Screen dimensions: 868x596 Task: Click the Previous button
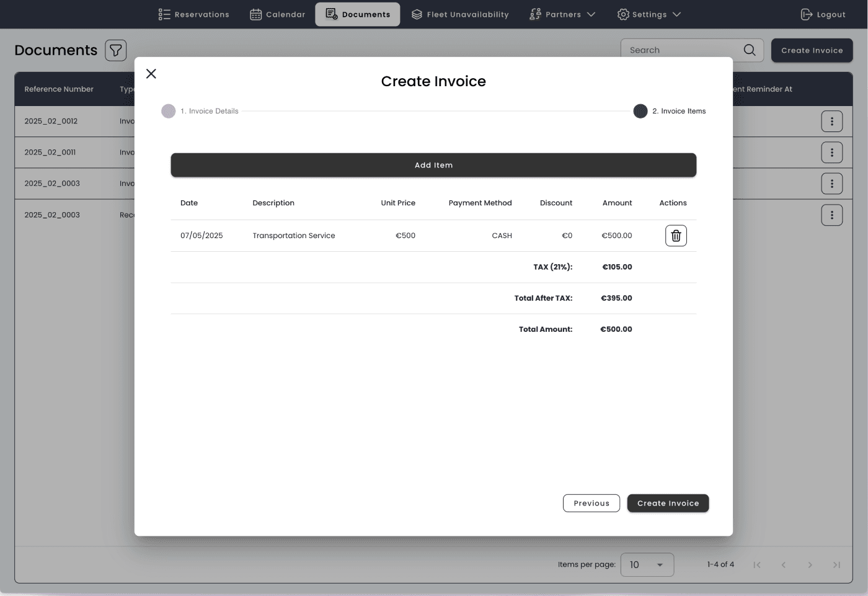tap(591, 504)
